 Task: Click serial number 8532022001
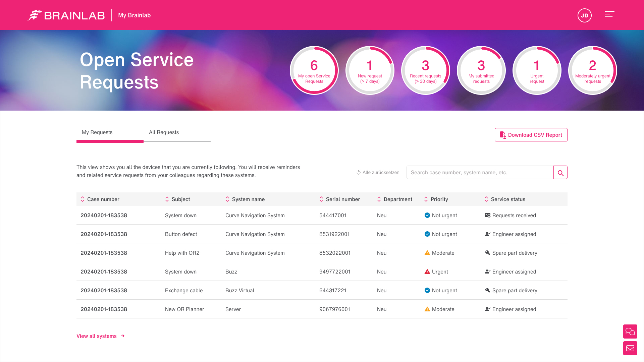coord(335,253)
